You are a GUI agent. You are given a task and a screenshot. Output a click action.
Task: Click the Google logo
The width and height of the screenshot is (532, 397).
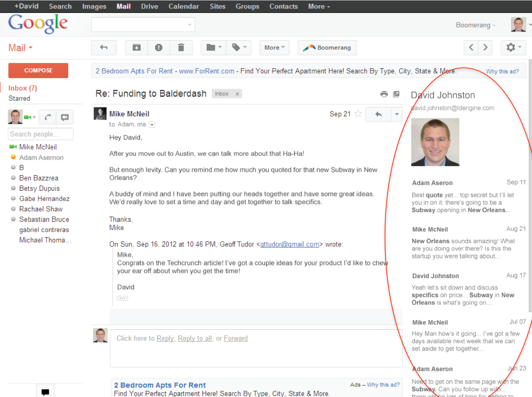click(x=38, y=24)
